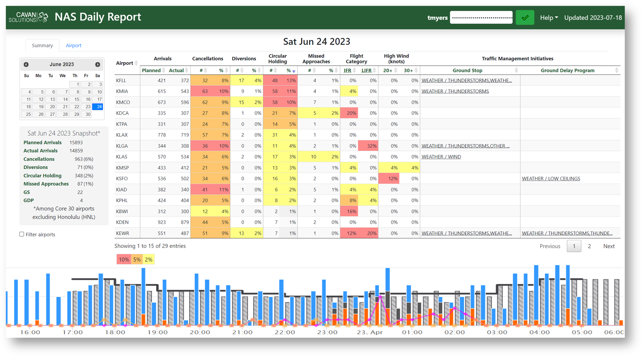Go to previous month in calendar
The width and height of the screenshot is (644, 357).
pyautogui.click(x=26, y=64)
